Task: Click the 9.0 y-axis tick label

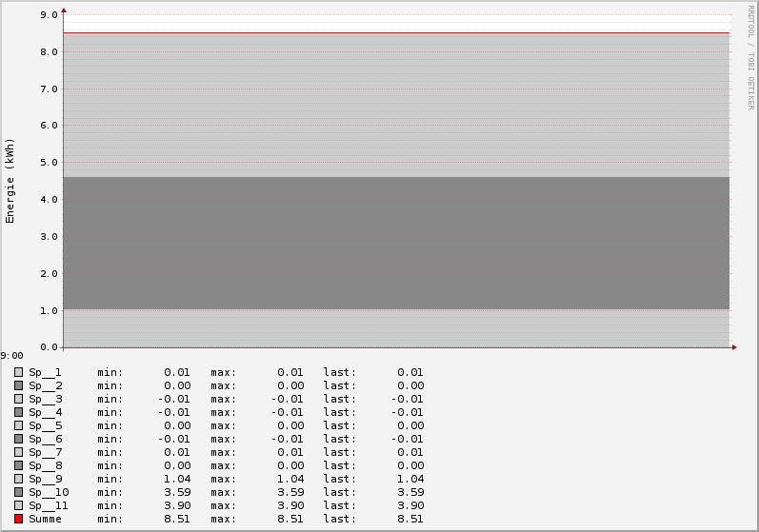Action: click(49, 15)
